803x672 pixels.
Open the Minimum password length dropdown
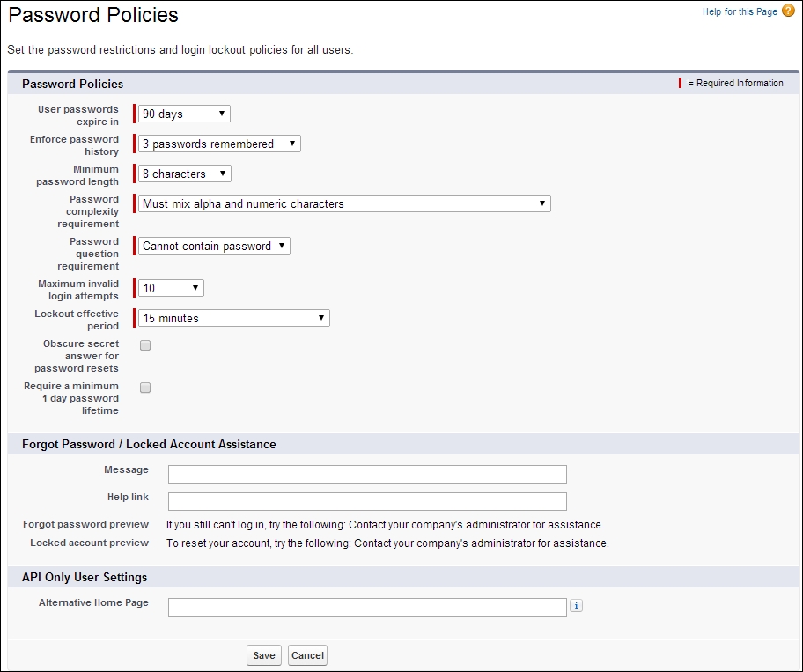(184, 174)
